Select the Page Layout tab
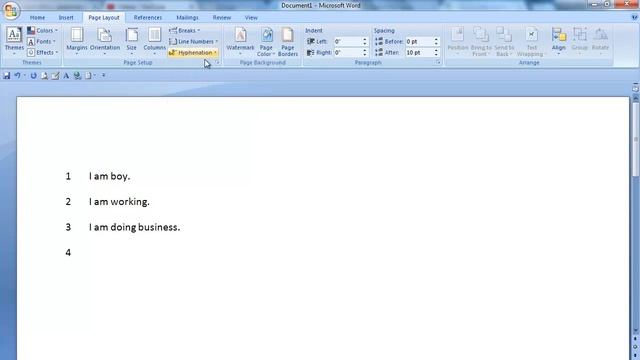The image size is (640, 360). 104,18
